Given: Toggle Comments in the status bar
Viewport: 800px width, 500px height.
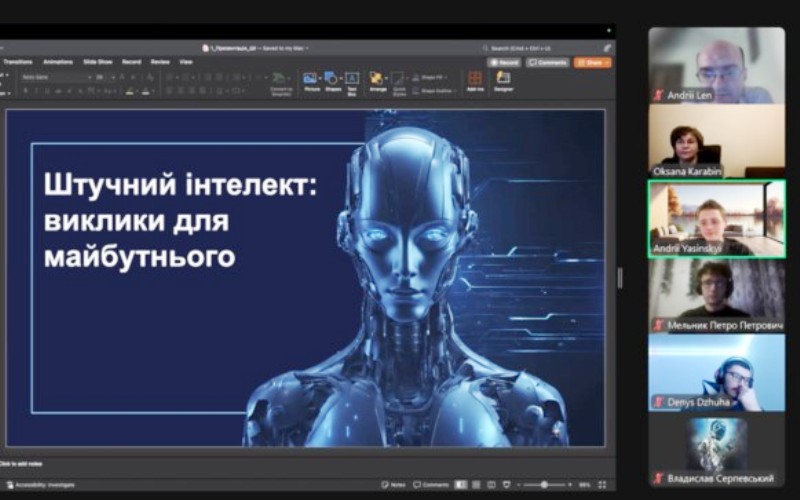Looking at the screenshot, I should point(431,484).
